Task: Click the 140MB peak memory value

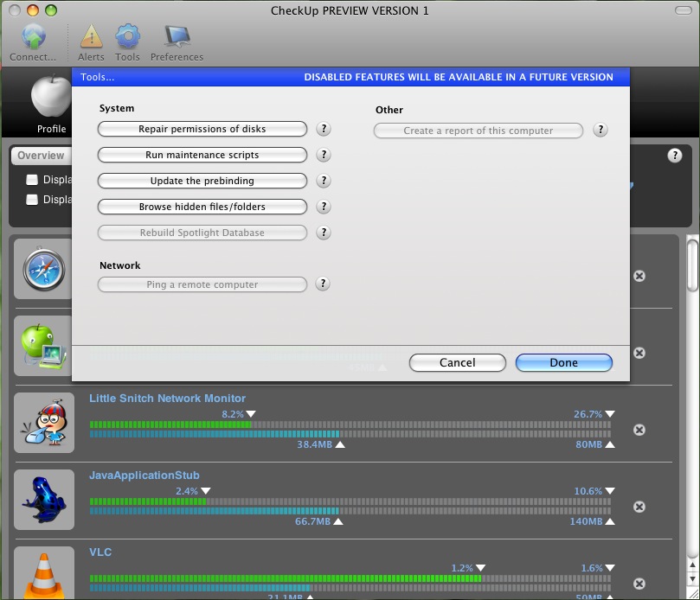Action: (586, 521)
